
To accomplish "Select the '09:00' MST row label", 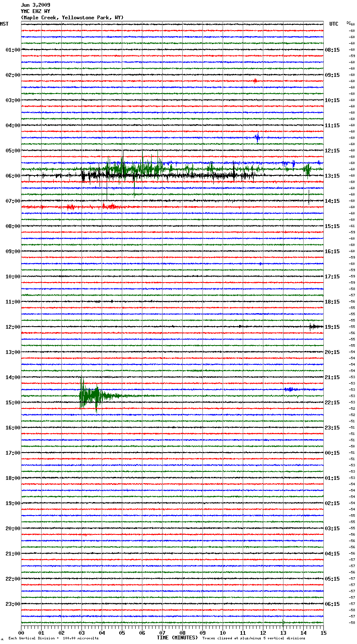I will point(13,251).
